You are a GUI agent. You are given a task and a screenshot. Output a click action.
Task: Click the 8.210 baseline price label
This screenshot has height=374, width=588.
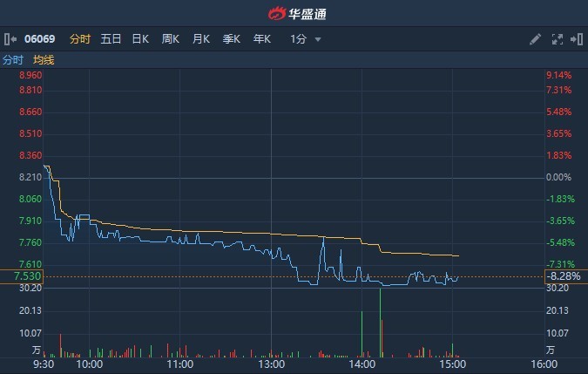point(30,177)
